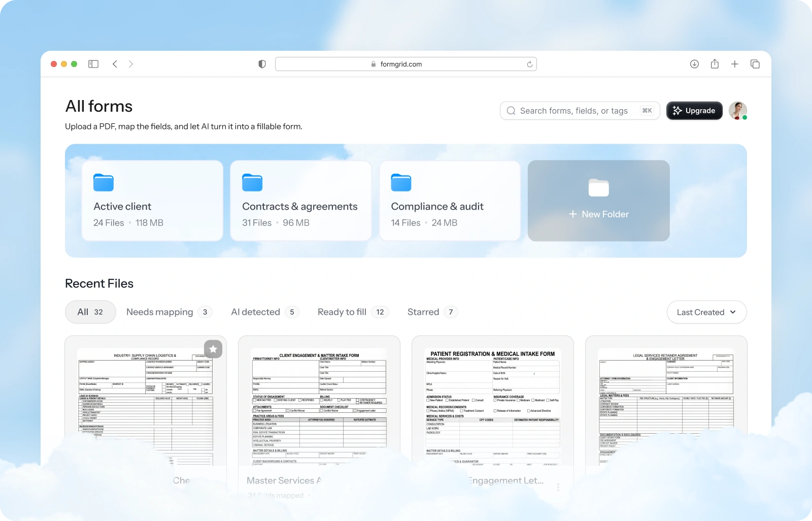
Task: Click the browser share icon
Action: (x=715, y=63)
